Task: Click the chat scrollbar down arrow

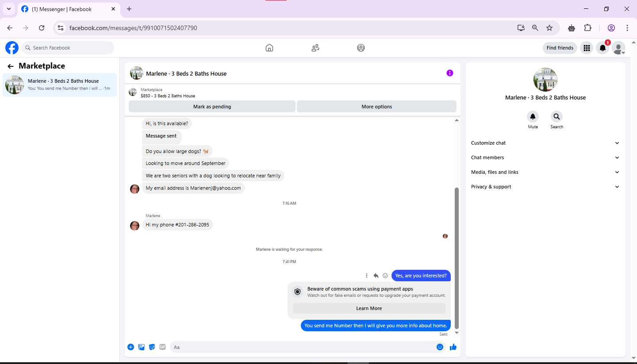Action: pos(457,333)
